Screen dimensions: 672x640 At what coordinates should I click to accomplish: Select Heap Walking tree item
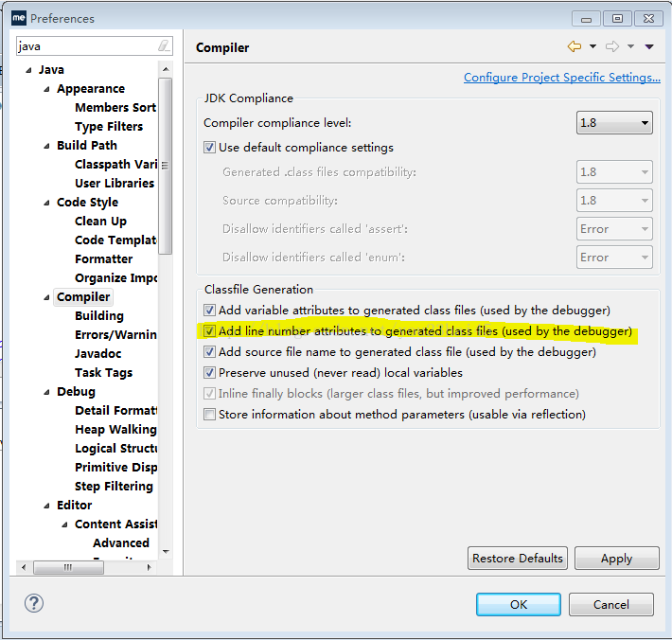115,430
